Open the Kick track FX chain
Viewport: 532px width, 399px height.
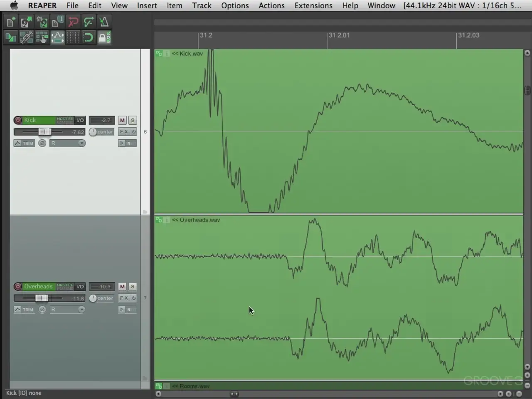124,132
